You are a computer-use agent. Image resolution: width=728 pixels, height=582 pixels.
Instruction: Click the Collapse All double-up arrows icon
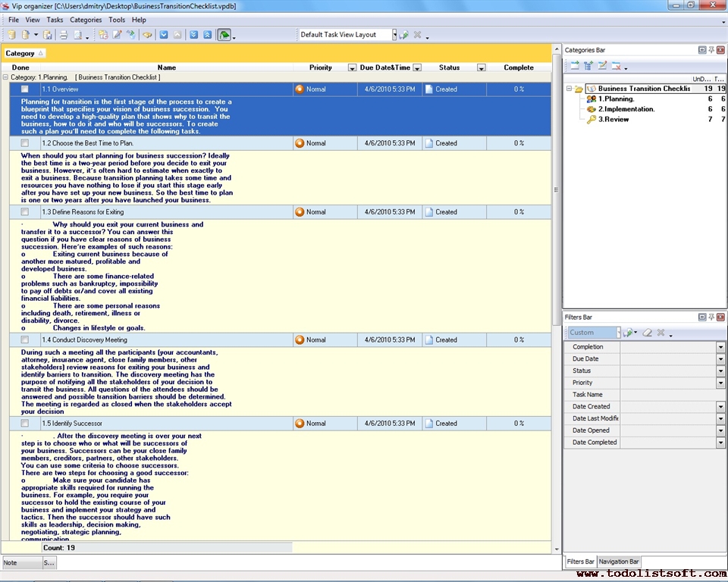(207, 35)
